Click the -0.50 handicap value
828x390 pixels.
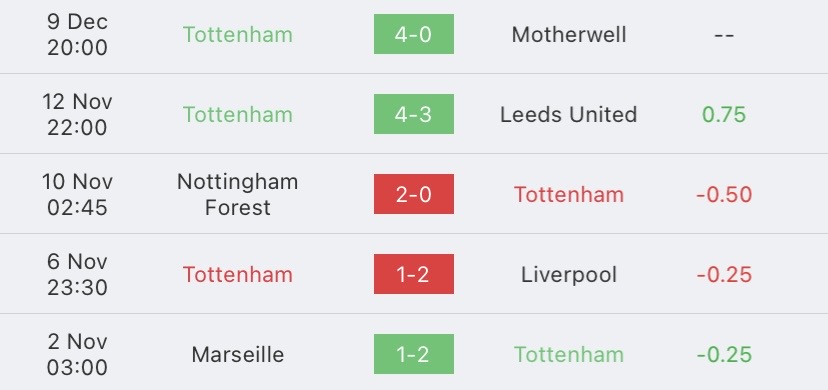[x=724, y=195]
